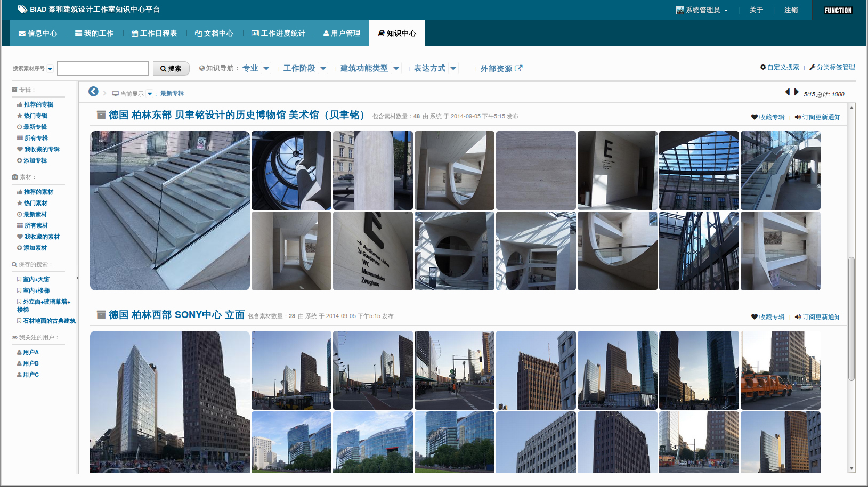Click the 关于 link
Viewport: 868px width, 487px height.
point(756,10)
